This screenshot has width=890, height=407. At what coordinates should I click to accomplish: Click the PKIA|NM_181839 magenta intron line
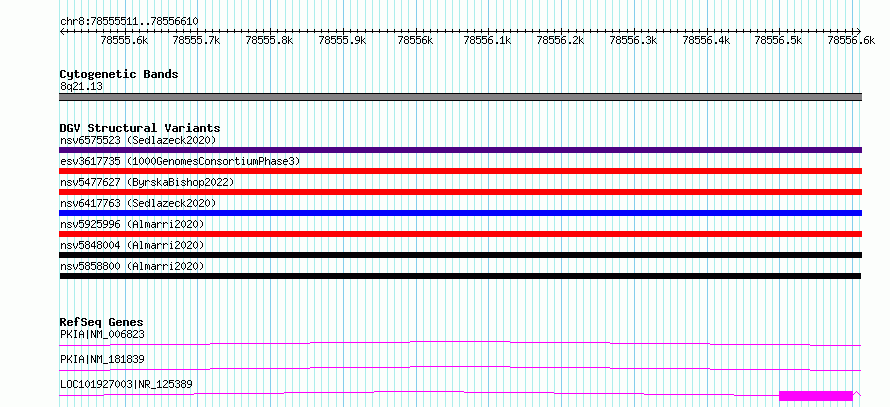tap(460, 368)
